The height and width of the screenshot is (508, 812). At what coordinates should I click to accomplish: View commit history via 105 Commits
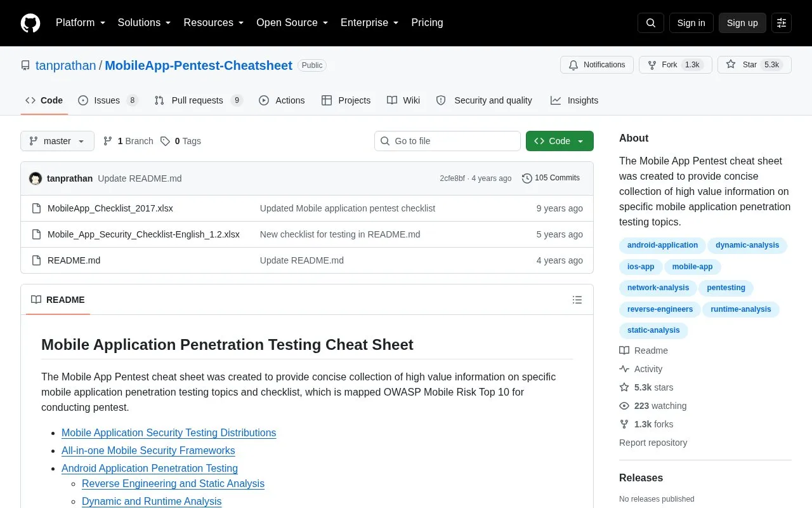point(551,178)
